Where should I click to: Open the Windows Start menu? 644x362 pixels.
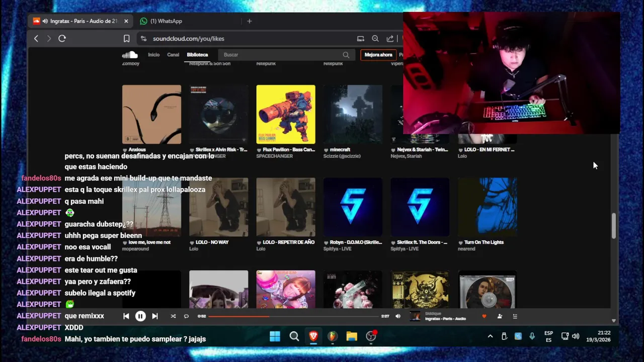pyautogui.click(x=275, y=336)
